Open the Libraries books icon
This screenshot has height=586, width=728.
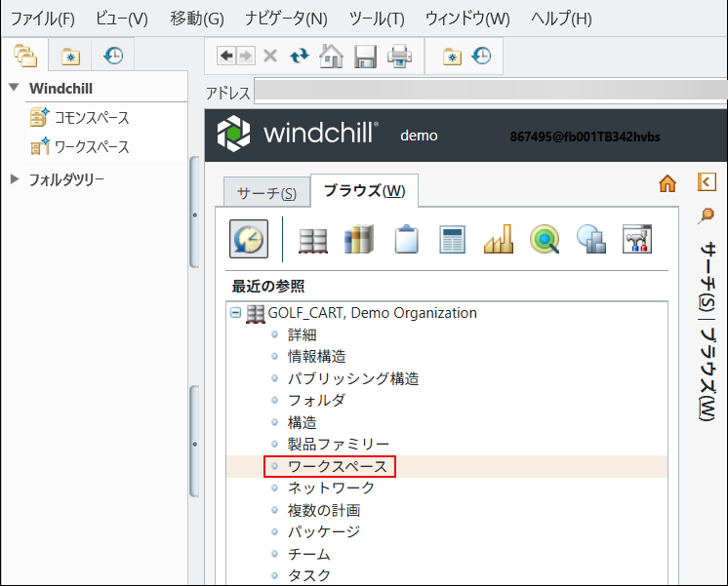359,239
